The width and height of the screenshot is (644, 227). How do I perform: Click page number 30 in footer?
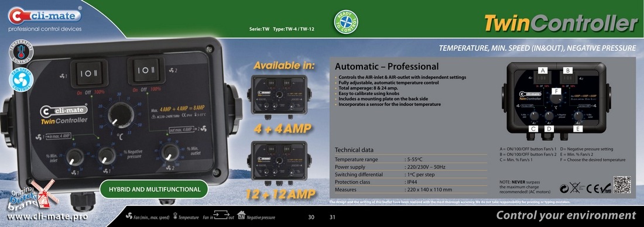click(311, 216)
